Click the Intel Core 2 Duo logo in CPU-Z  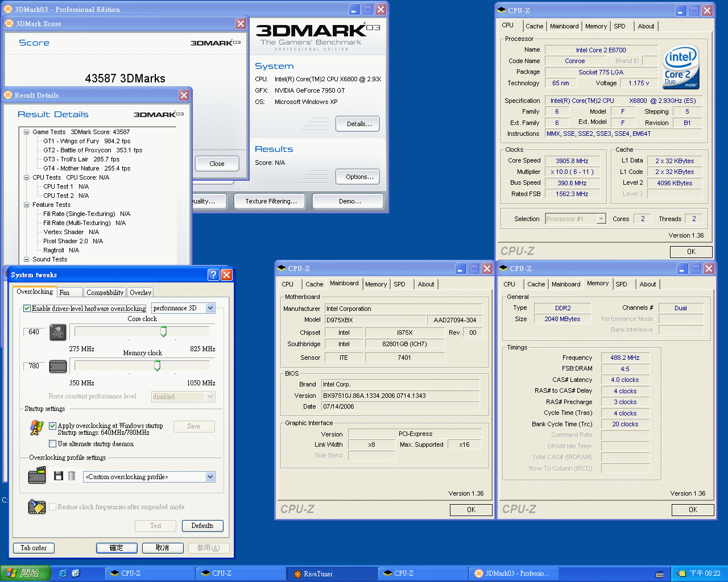[681, 67]
